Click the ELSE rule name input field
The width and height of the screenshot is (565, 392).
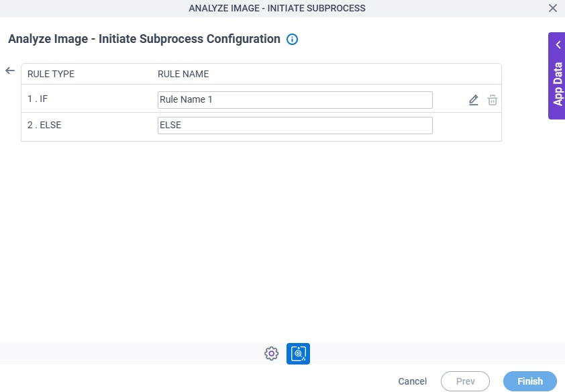[x=295, y=126]
